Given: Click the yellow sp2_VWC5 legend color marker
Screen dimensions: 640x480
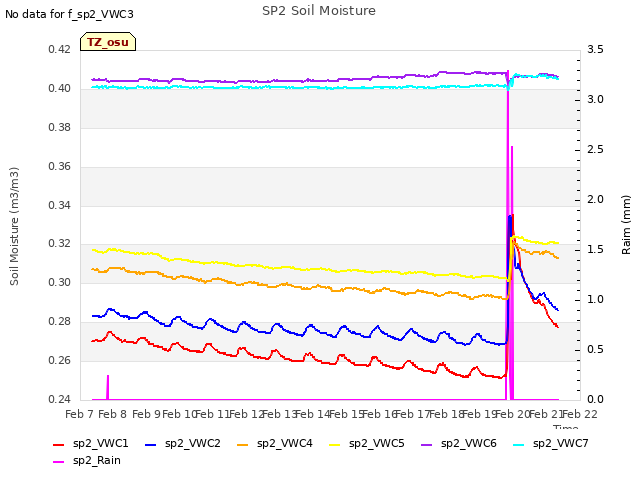Looking at the screenshot, I should click(x=335, y=444).
